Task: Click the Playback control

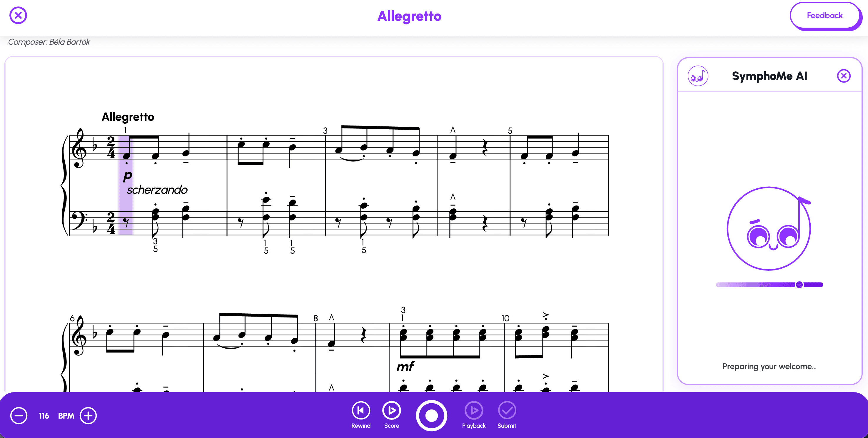Action: [x=474, y=415]
